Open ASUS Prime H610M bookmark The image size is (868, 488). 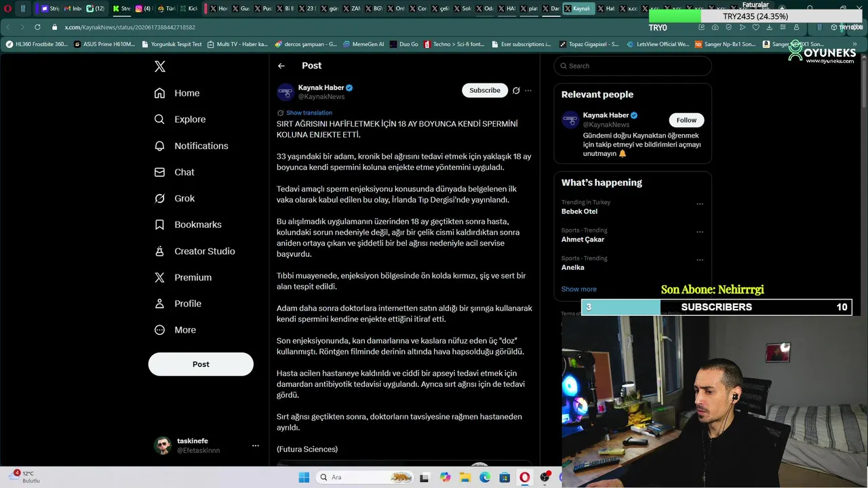click(x=105, y=44)
